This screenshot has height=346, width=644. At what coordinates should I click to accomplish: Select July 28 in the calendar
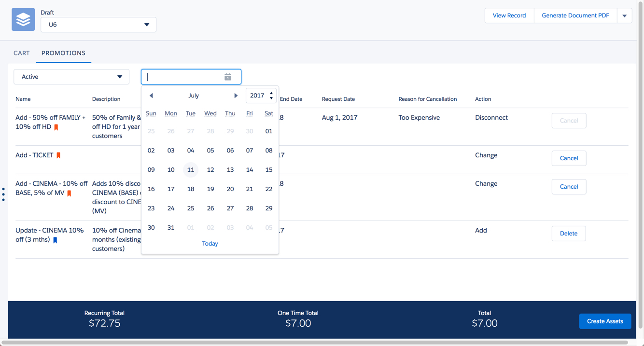(250, 208)
